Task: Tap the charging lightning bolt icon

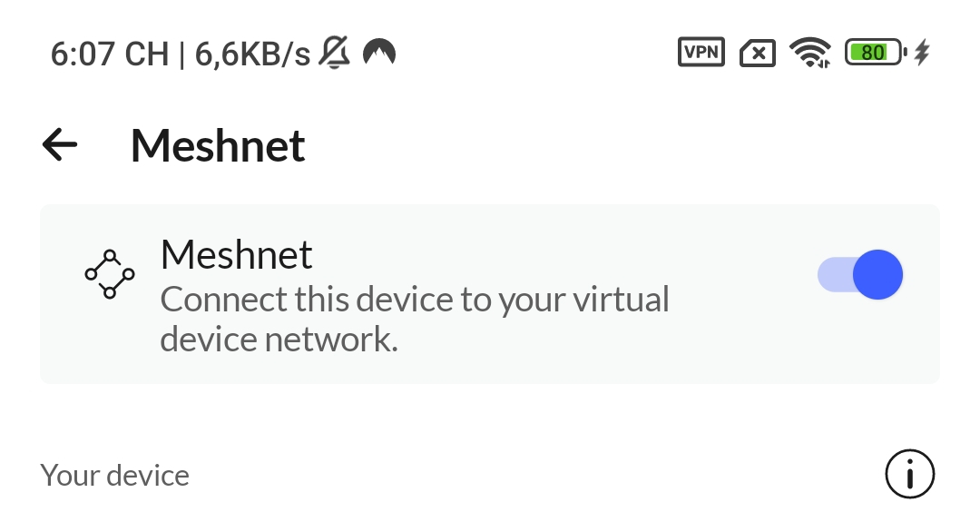Action: [x=922, y=53]
